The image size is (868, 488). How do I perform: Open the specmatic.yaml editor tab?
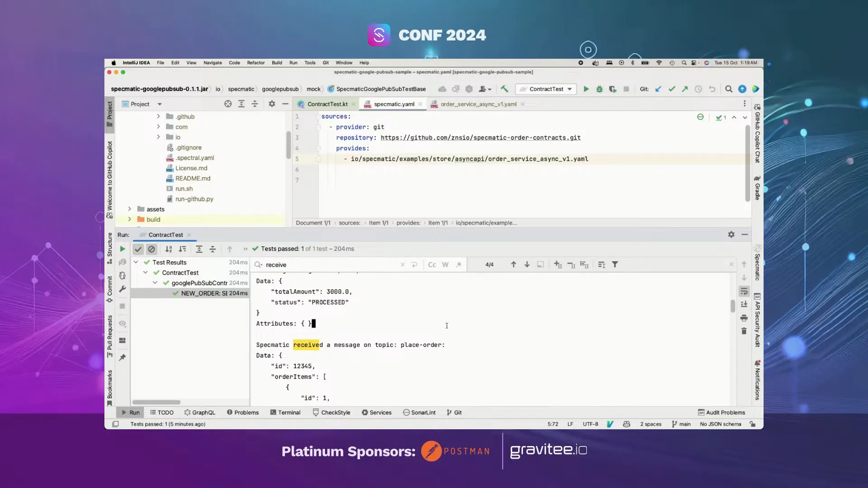click(393, 103)
